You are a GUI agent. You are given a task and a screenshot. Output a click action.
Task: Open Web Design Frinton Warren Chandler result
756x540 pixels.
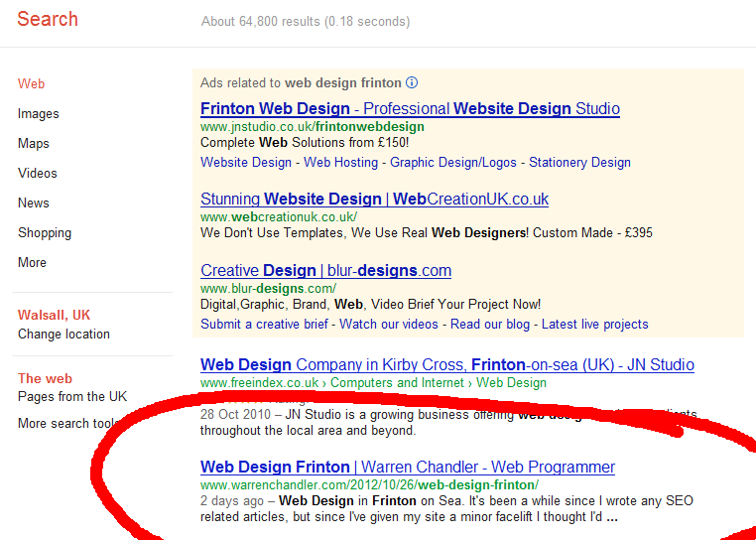point(408,468)
